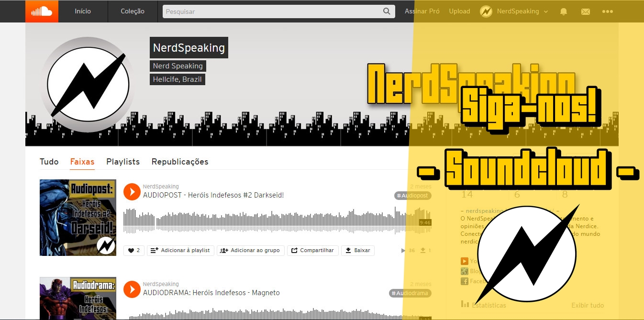Click the Hellcife, Brazil location text
Viewport: 644px width, 320px height.
pyautogui.click(x=178, y=79)
